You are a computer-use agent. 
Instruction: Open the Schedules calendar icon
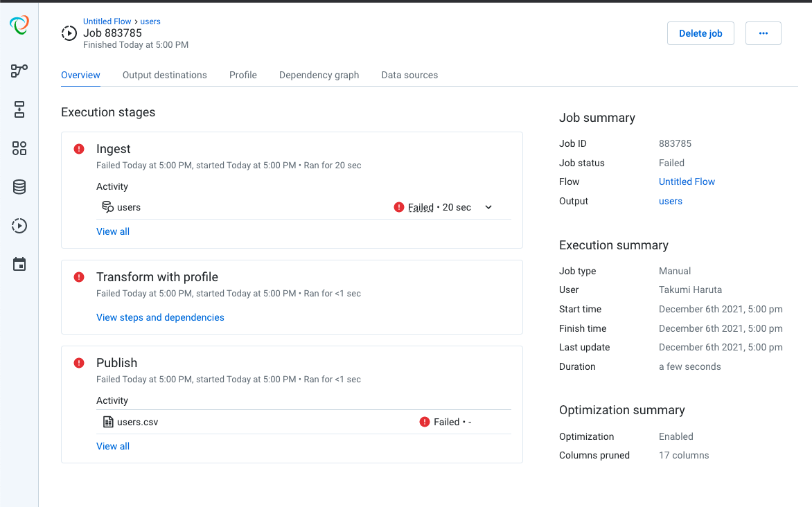pyautogui.click(x=19, y=264)
